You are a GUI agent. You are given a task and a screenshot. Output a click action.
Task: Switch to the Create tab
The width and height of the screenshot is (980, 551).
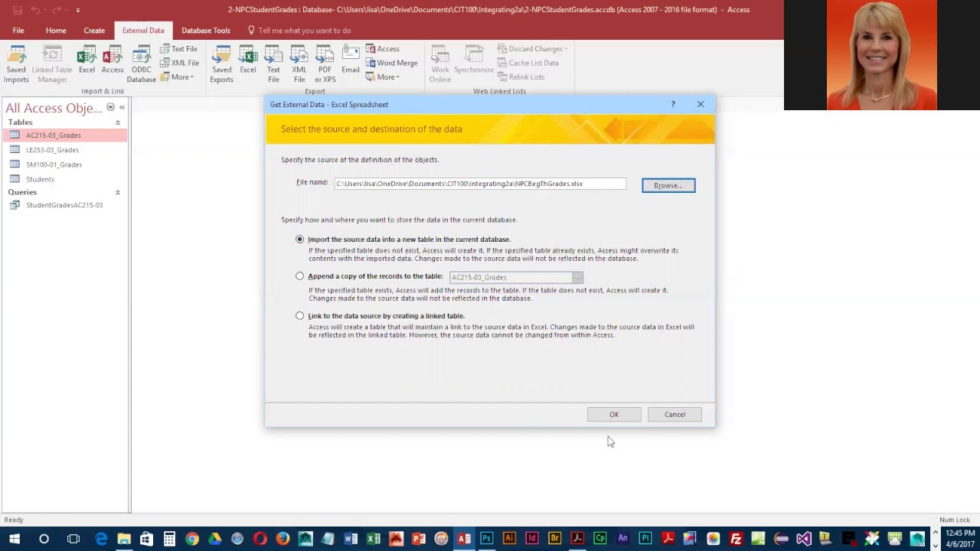tap(94, 31)
